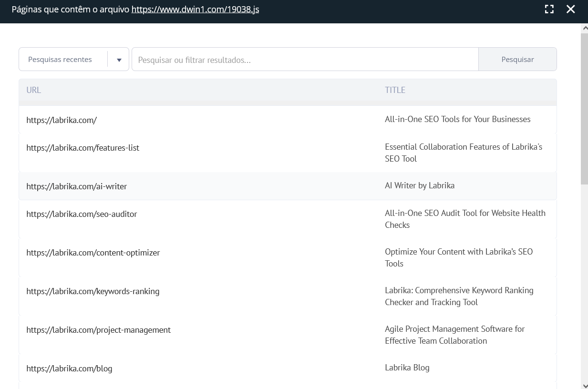Click the project-management page row
This screenshot has width=588, height=389.
click(98, 329)
